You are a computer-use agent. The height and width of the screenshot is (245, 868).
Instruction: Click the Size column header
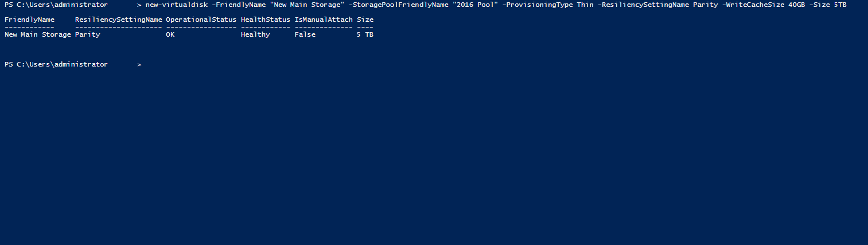[365, 20]
